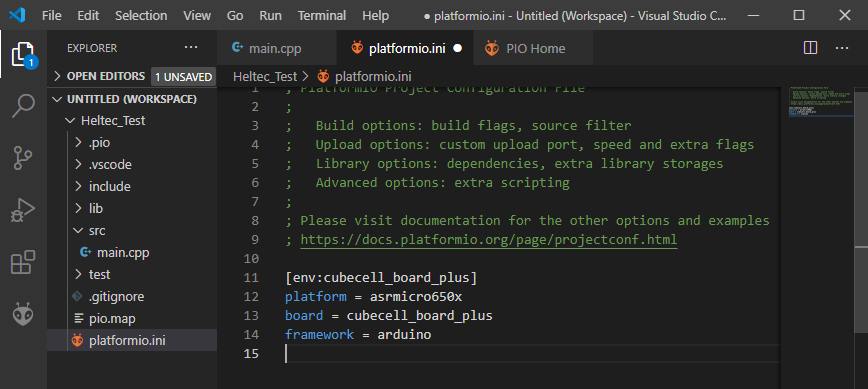Viewport: 868px width, 389px height.
Task: Open the docs.platformio.org projectconf link
Action: coord(489,240)
